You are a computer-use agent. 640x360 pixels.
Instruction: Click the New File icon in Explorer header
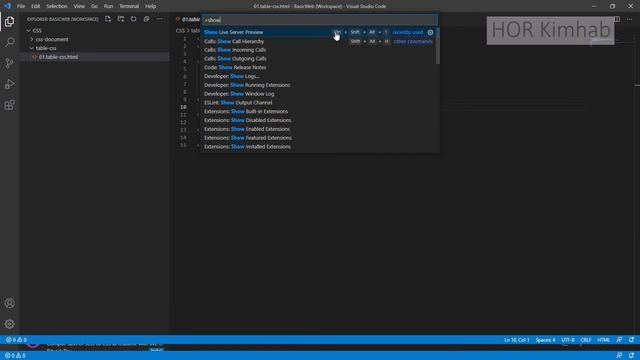(108, 19)
